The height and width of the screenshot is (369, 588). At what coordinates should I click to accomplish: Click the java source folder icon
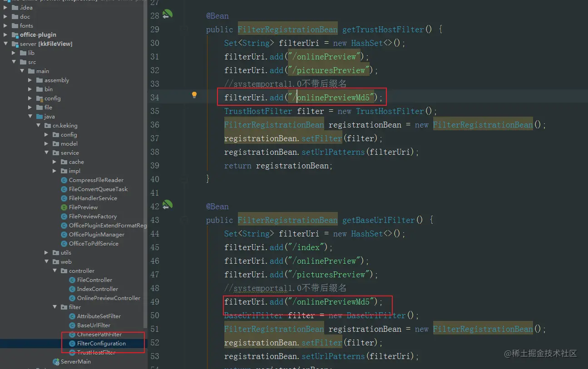[40, 117]
